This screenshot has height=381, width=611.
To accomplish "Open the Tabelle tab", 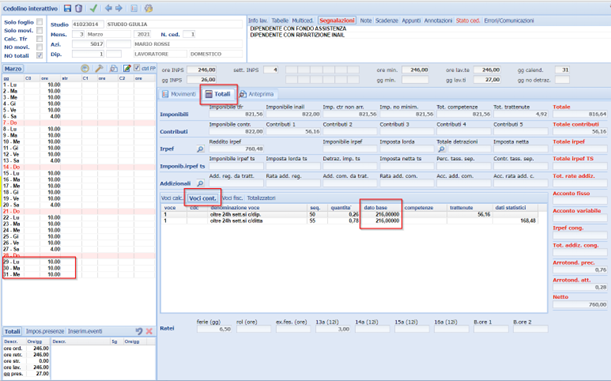I will [x=280, y=21].
